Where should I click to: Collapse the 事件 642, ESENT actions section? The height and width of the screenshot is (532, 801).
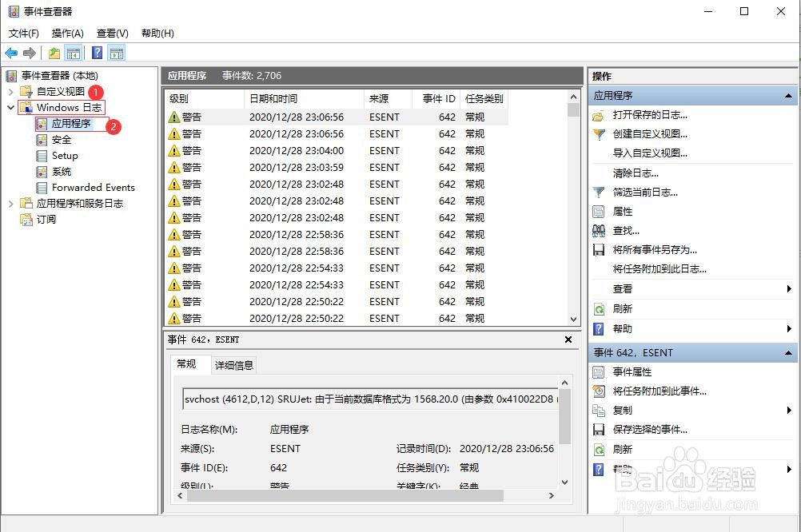point(787,352)
